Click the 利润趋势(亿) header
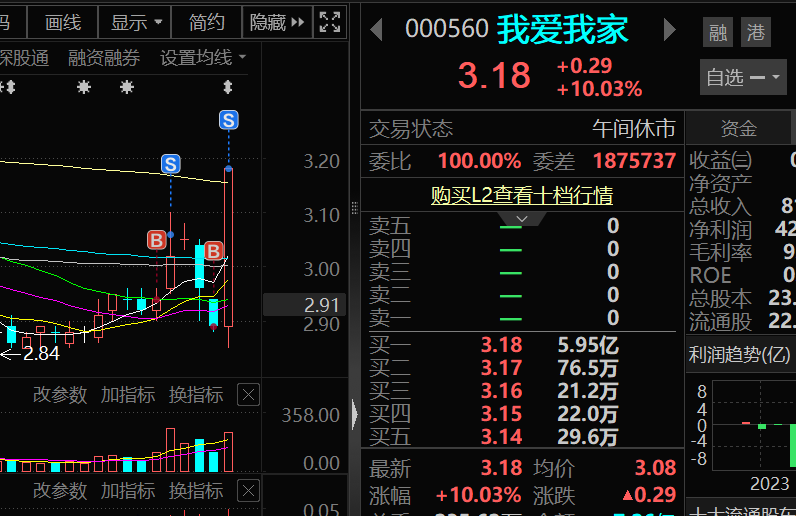 click(x=739, y=354)
